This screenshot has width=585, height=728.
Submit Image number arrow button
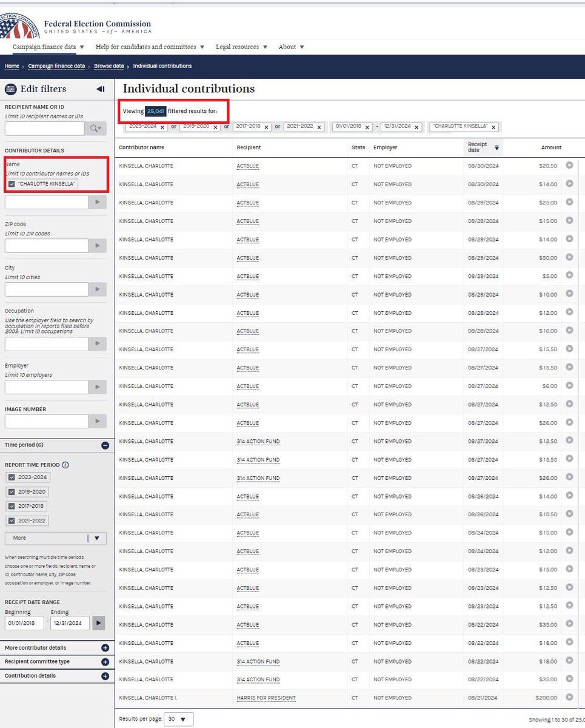click(98, 421)
